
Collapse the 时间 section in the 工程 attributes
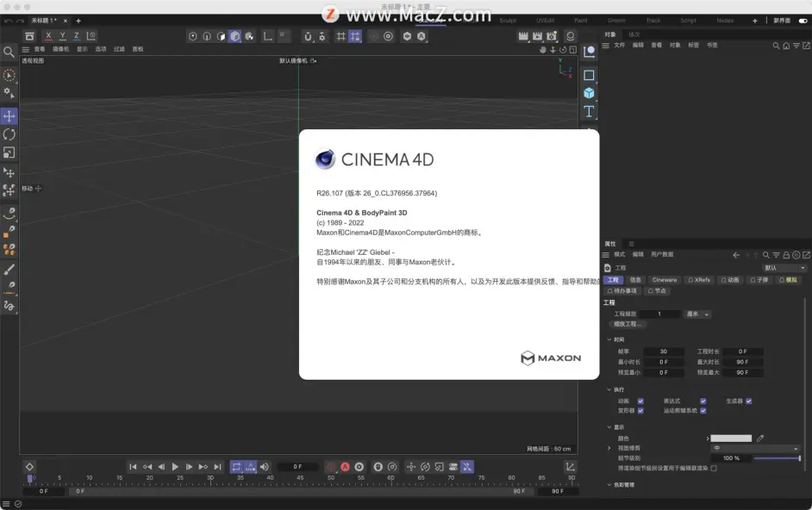609,339
